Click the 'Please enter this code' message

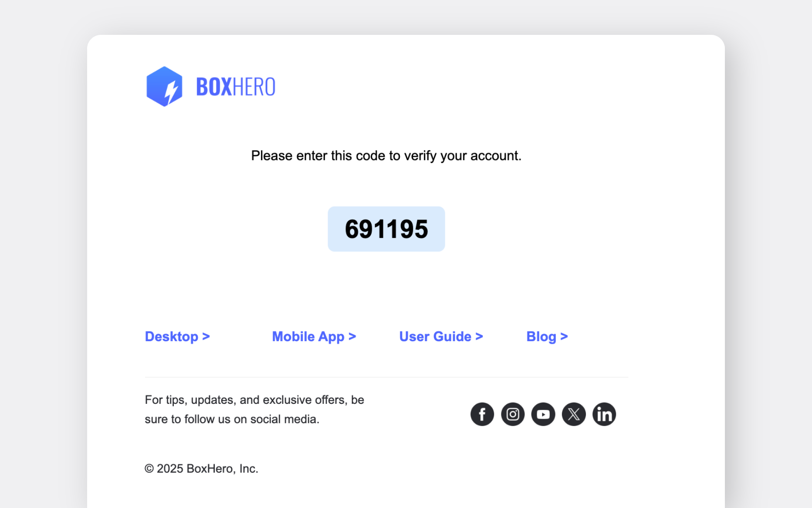386,156
